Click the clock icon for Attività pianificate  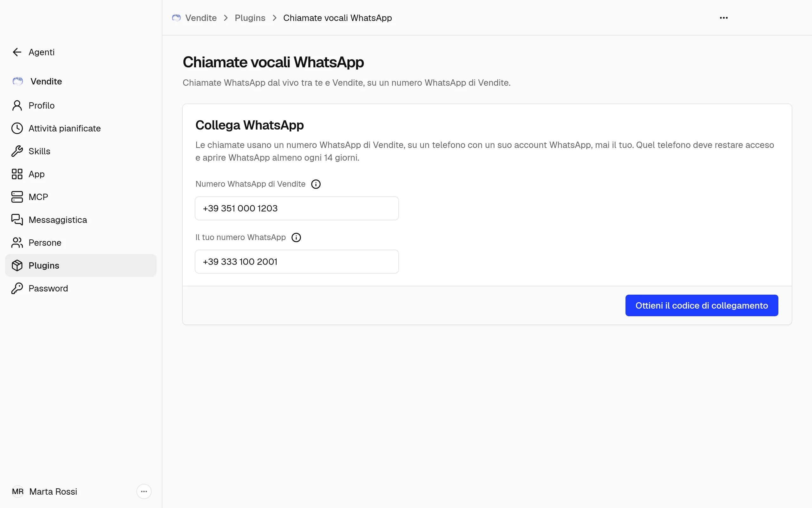tap(17, 128)
